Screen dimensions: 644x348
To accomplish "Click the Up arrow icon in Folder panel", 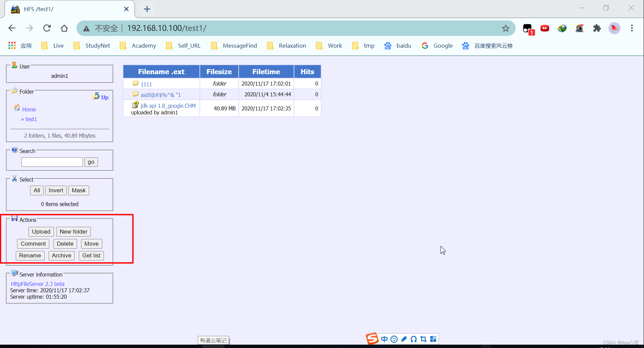I will click(x=96, y=96).
